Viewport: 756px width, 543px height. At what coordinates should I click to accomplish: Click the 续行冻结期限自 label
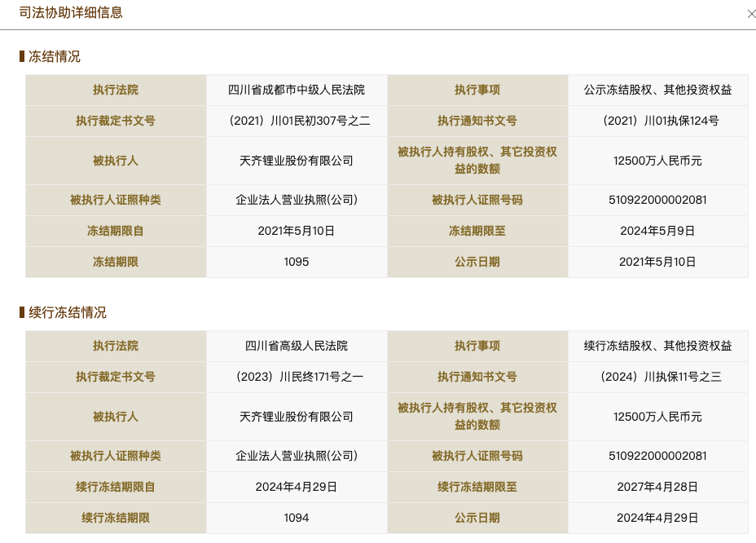116,487
